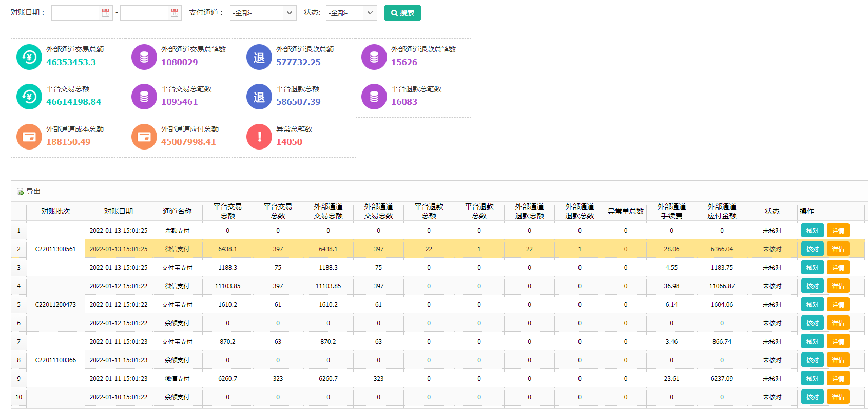868x409 pixels.
Task: Click value 46353453.3 in summary card
Action: coord(71,62)
